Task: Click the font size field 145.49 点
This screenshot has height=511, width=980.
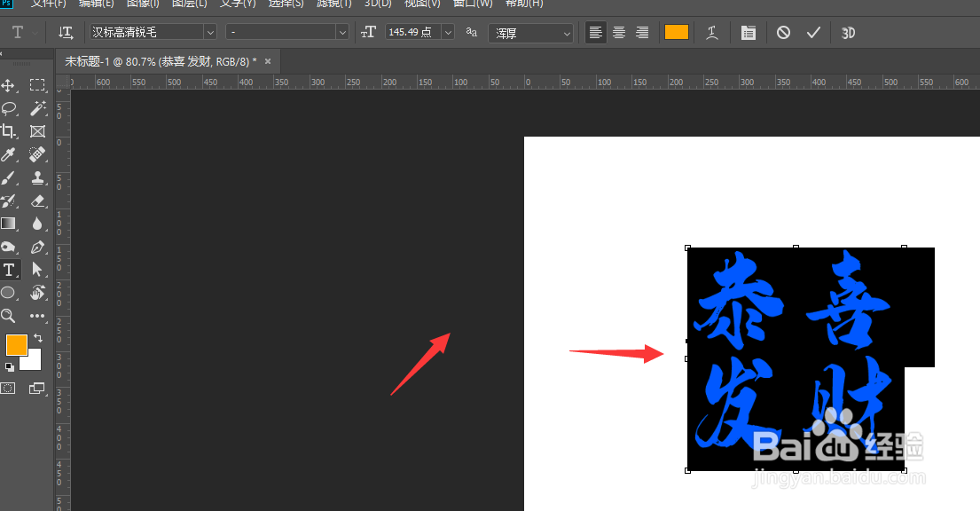Action: [x=412, y=32]
